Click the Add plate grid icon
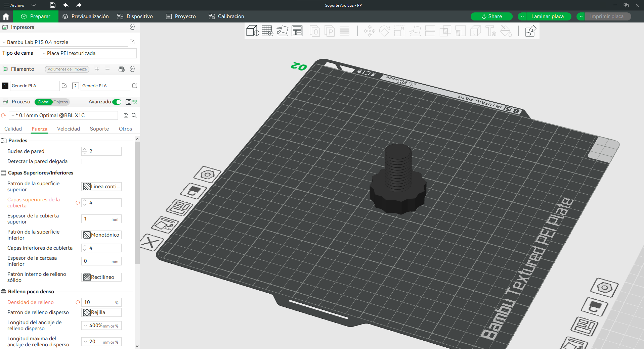 click(x=267, y=31)
